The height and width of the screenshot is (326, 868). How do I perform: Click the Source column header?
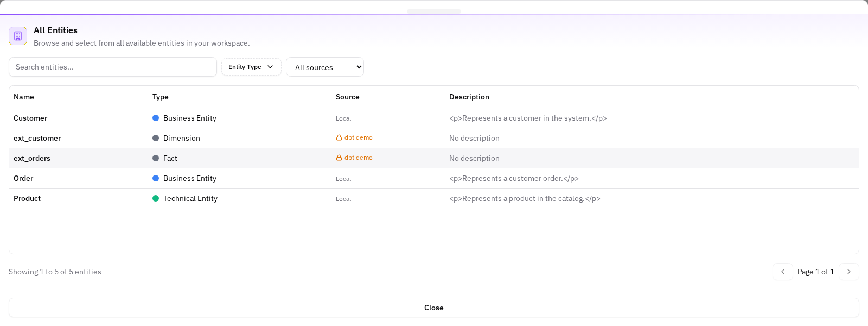348,97
